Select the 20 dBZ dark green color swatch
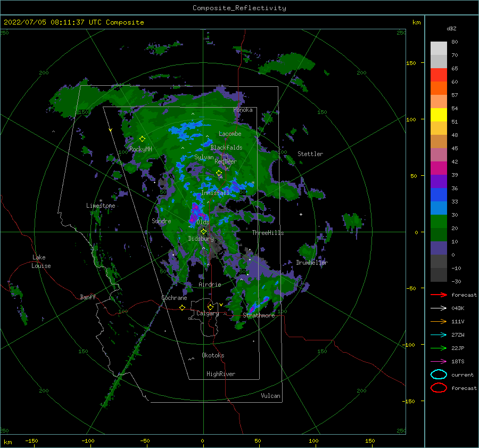 tap(439, 234)
